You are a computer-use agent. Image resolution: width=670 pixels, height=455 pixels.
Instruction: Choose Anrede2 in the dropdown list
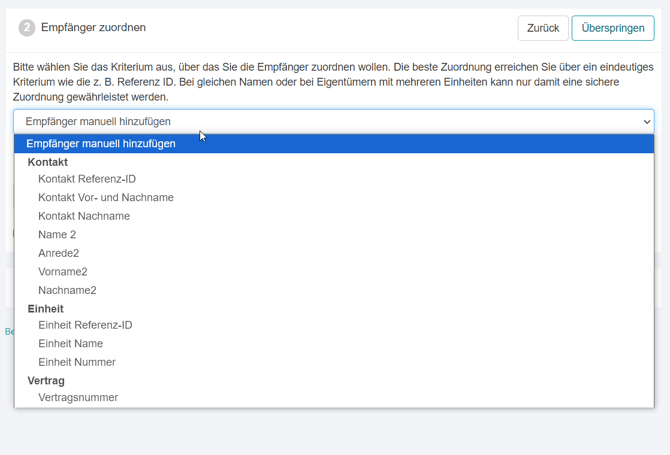[x=59, y=253]
